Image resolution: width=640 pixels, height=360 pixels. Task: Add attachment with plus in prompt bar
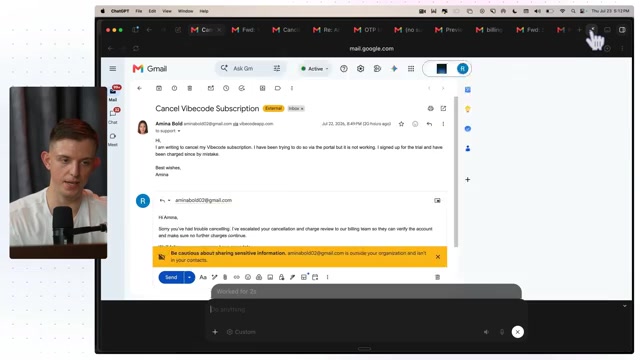point(215,332)
